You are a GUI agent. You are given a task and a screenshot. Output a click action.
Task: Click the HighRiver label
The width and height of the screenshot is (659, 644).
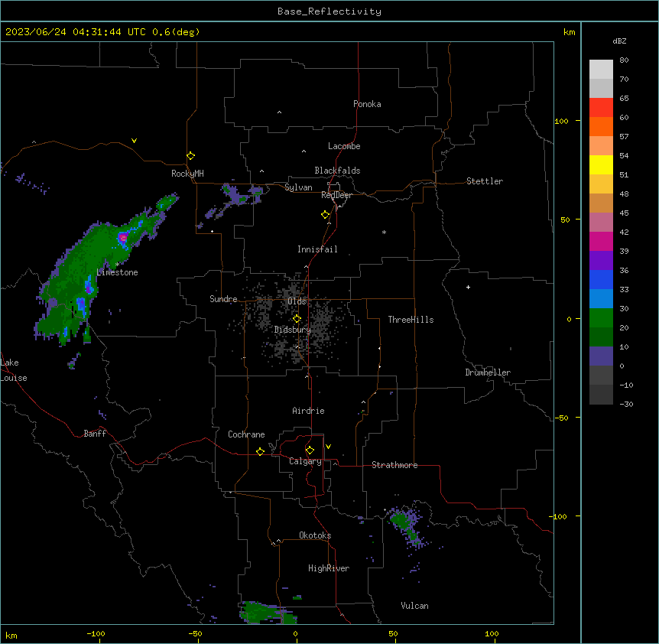[x=329, y=568]
